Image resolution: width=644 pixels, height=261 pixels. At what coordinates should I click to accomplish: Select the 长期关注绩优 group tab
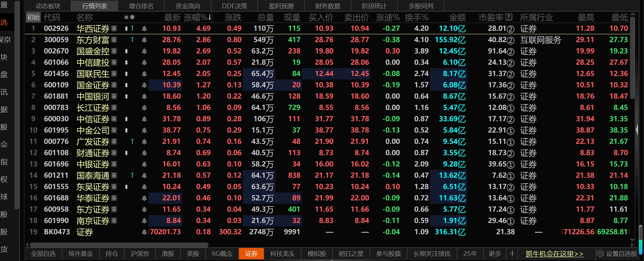(x=432, y=254)
